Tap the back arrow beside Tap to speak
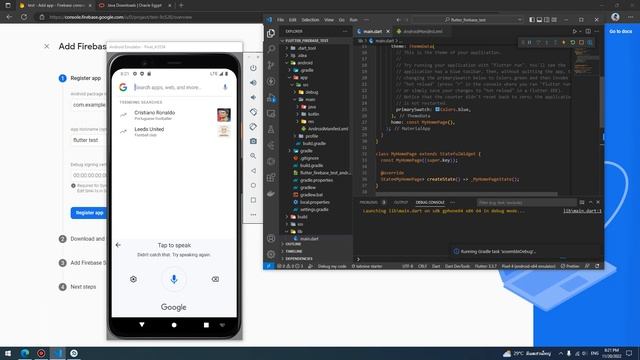Screen dimensions: 640x360 click(118, 245)
